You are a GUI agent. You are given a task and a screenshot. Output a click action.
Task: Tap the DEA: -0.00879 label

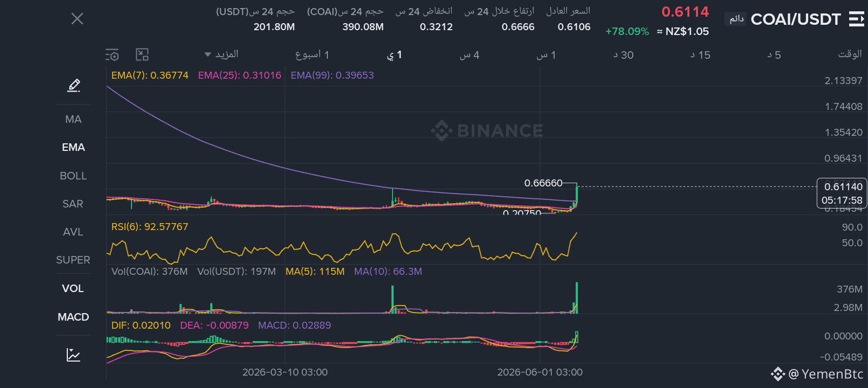[x=214, y=325]
